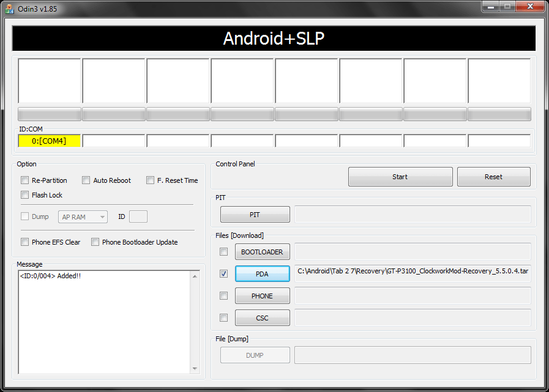Close the Odin3 window

(530, 6)
